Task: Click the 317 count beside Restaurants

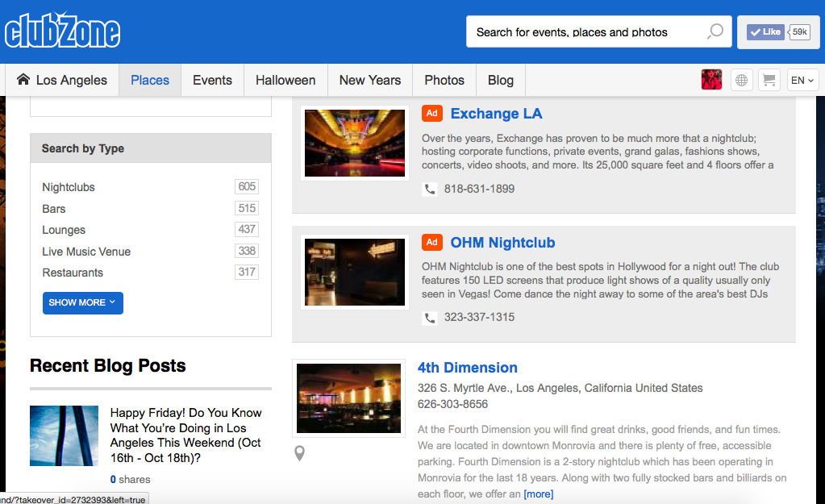Action: [247, 272]
